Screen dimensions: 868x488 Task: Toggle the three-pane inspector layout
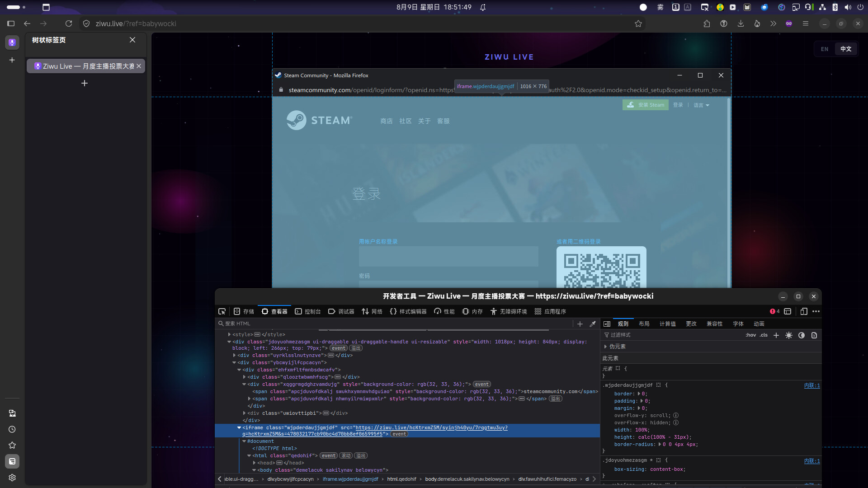click(607, 324)
